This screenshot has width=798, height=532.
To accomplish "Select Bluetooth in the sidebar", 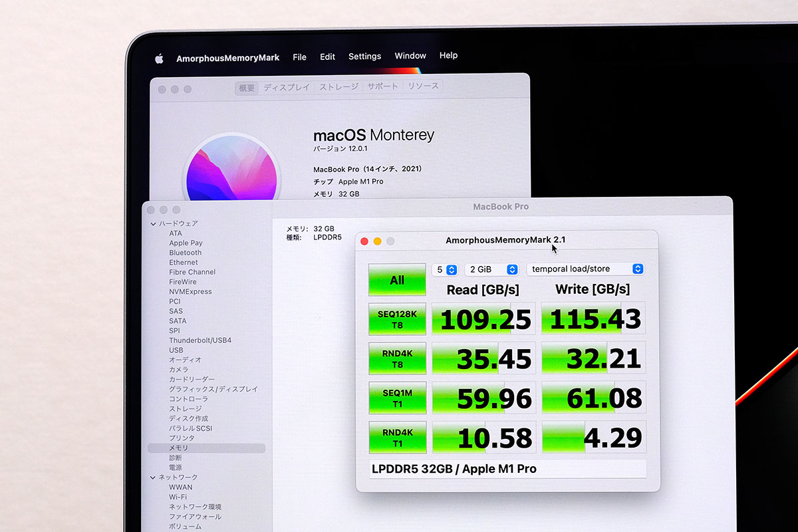I will point(185,253).
